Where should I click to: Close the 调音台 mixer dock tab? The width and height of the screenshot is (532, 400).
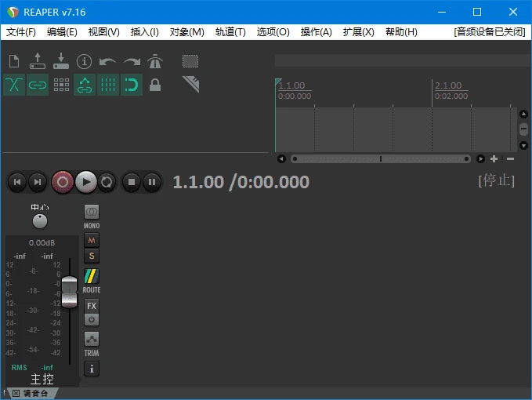(16, 393)
